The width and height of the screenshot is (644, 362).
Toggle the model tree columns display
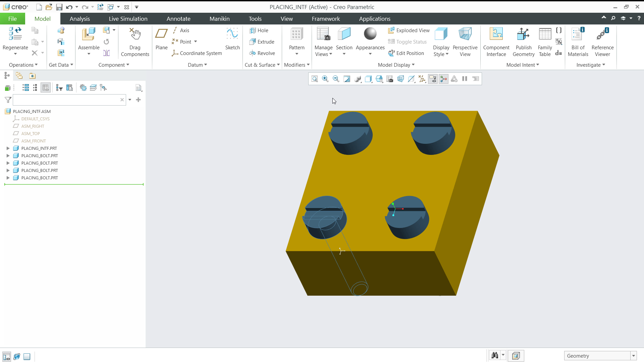pos(46,88)
